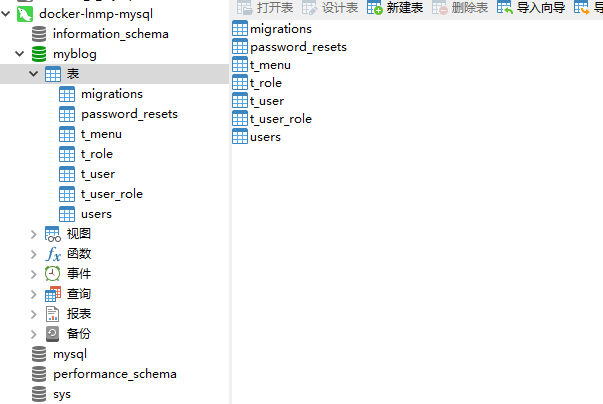603x404 pixels.
Task: Click the 报表 report icon
Action: [53, 314]
